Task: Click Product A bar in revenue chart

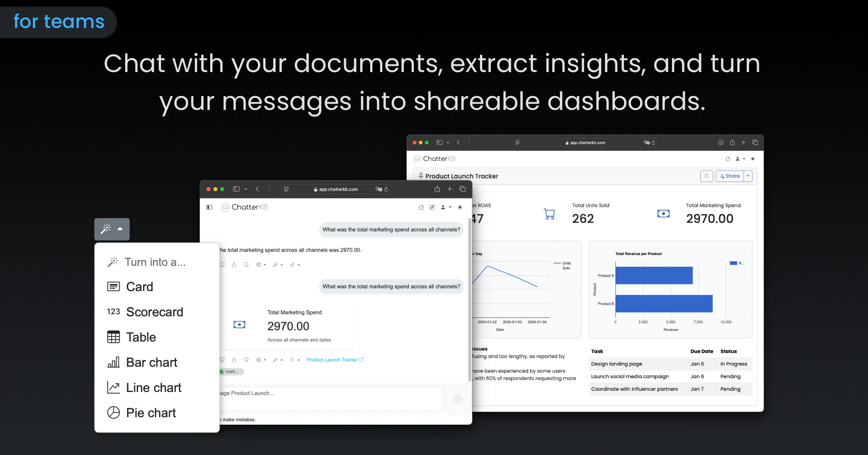Action: 654,275
